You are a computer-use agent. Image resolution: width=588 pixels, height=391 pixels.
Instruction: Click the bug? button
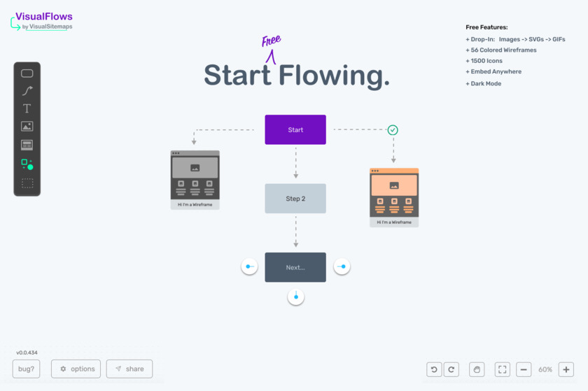[x=27, y=369]
